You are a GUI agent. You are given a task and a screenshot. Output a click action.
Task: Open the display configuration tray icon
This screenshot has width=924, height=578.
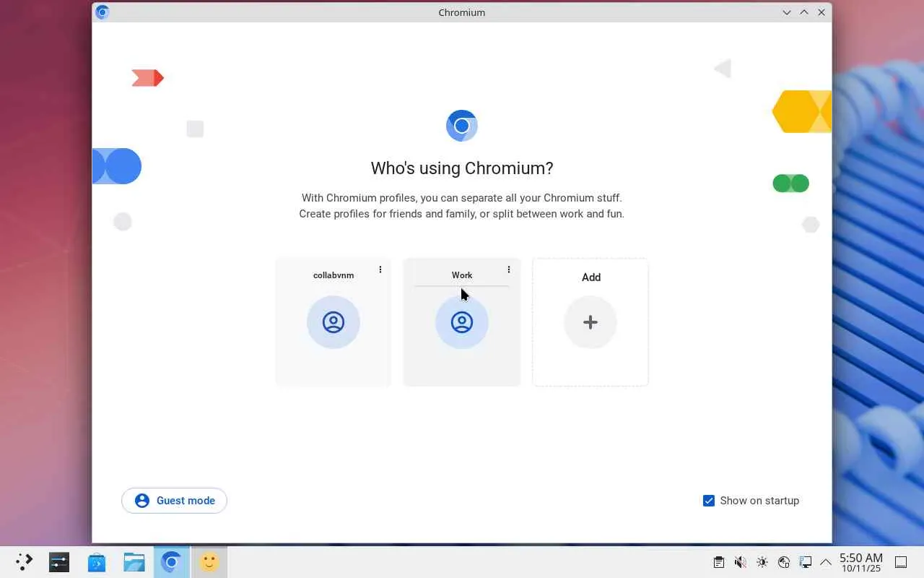[805, 562]
